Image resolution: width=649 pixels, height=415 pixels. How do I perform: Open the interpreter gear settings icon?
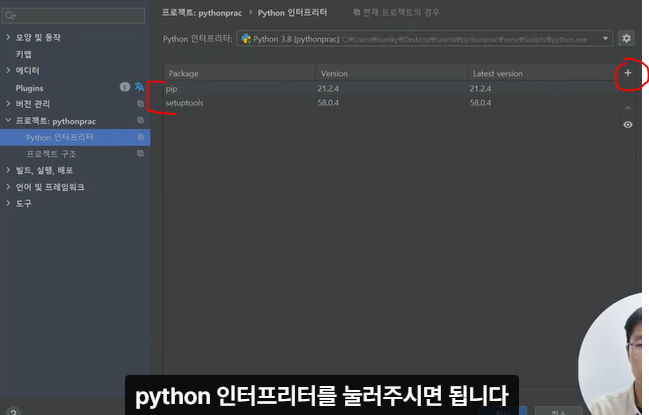[626, 38]
